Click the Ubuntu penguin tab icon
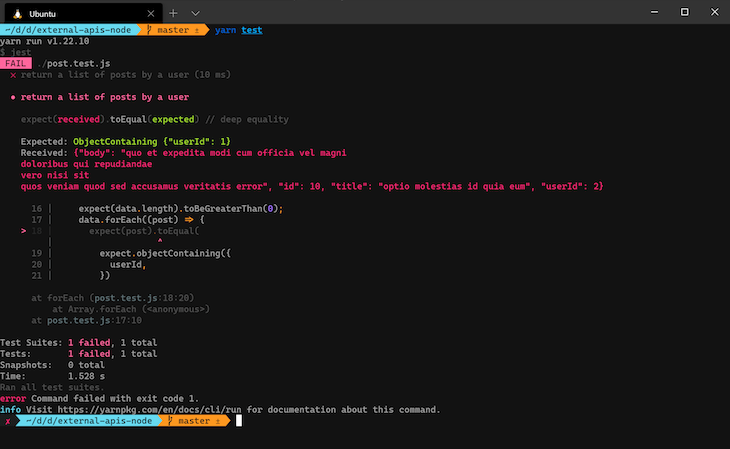Viewport: 730px width, 449px height. (18, 14)
